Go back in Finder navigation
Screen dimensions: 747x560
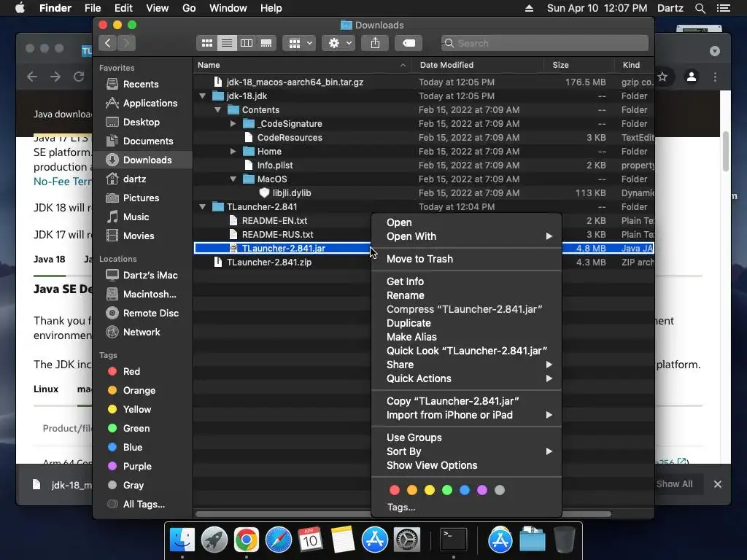point(108,43)
